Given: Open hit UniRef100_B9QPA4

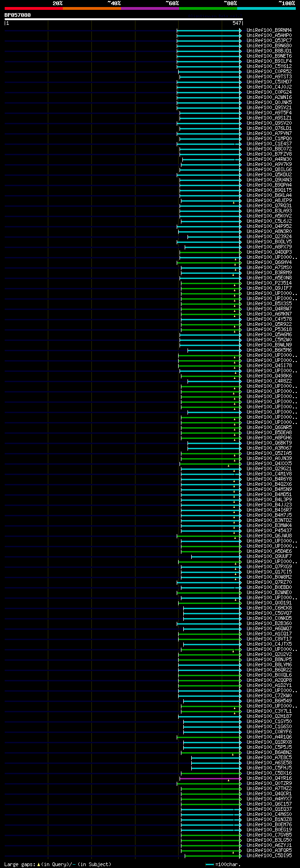Looking at the screenshot, I should click(x=269, y=185).
